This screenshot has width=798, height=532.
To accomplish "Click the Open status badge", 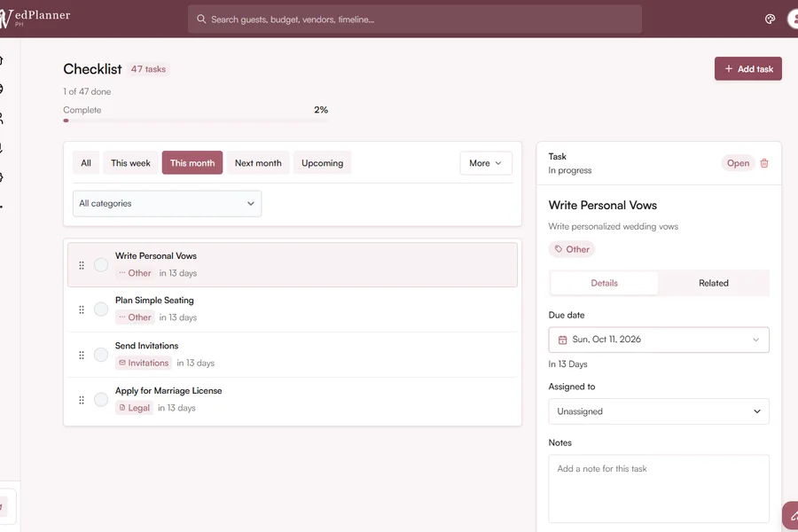I will [738, 163].
